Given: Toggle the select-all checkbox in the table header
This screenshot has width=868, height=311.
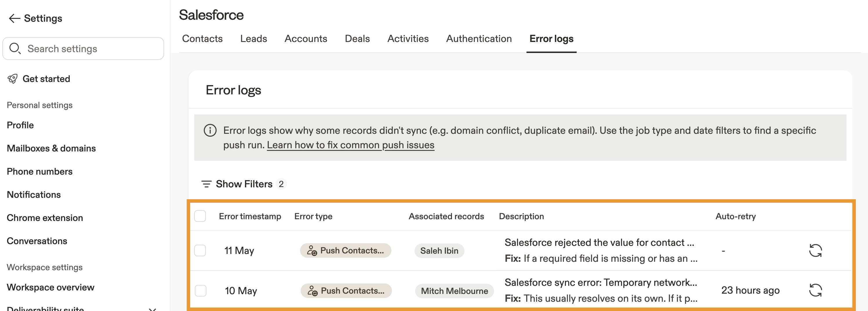Looking at the screenshot, I should [200, 216].
